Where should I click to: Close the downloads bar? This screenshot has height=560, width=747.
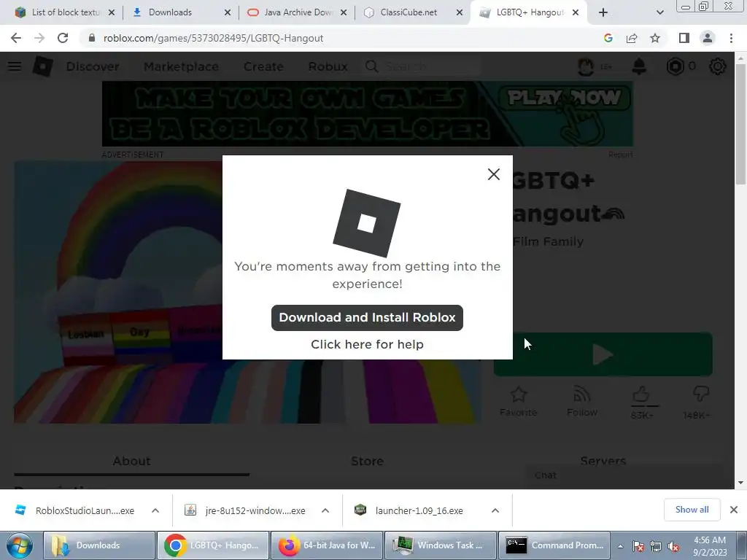point(734,510)
